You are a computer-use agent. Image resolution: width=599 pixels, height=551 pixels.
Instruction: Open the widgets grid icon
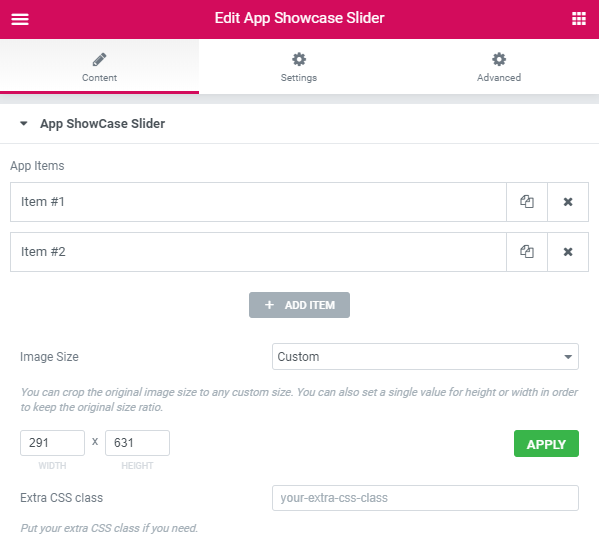tap(579, 18)
